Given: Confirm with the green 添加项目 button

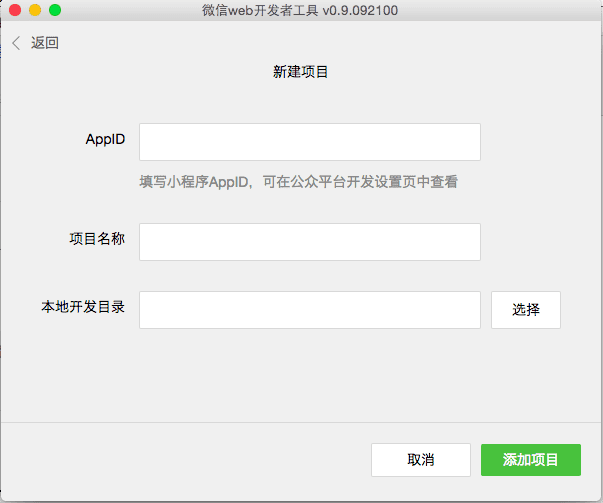Looking at the screenshot, I should pos(531,460).
